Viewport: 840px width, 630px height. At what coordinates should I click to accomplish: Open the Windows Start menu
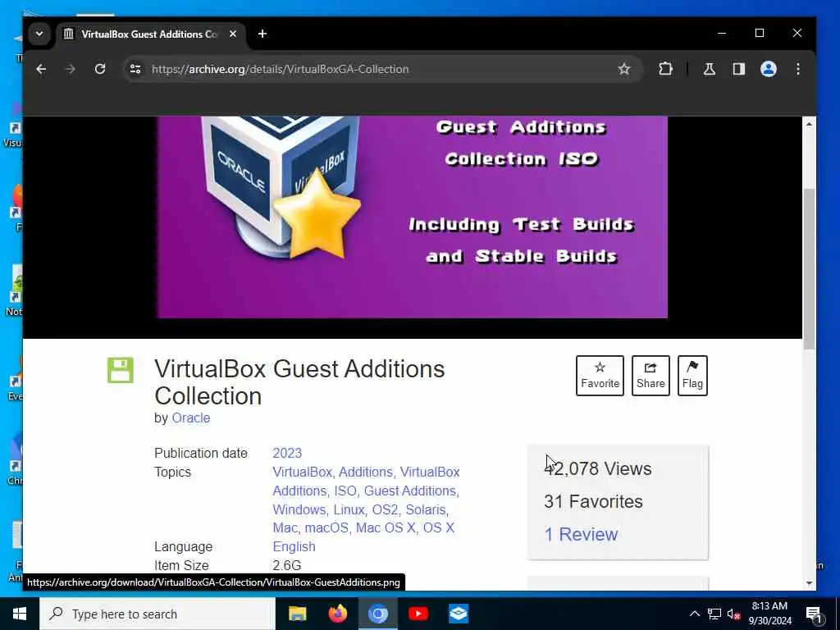20,614
